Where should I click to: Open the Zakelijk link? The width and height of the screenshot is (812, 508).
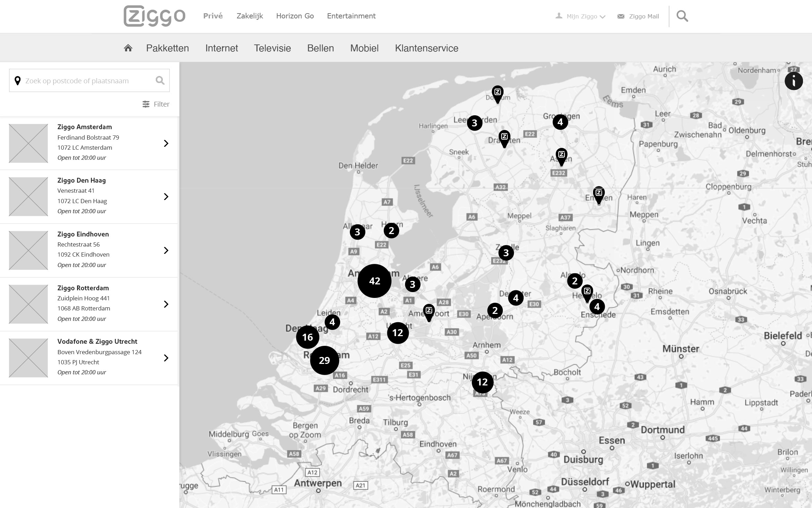tap(249, 16)
